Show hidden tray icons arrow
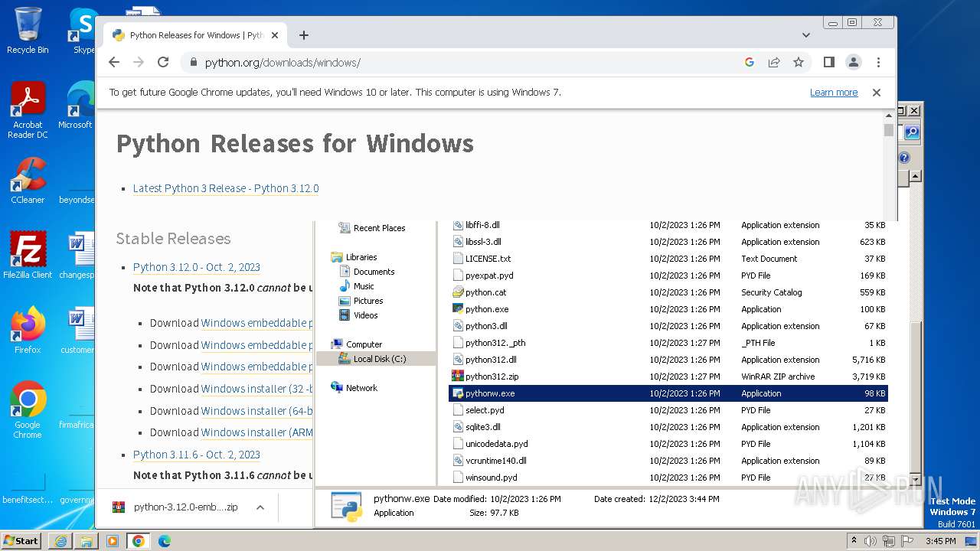Screen dimensions: 980x551 tap(854, 541)
